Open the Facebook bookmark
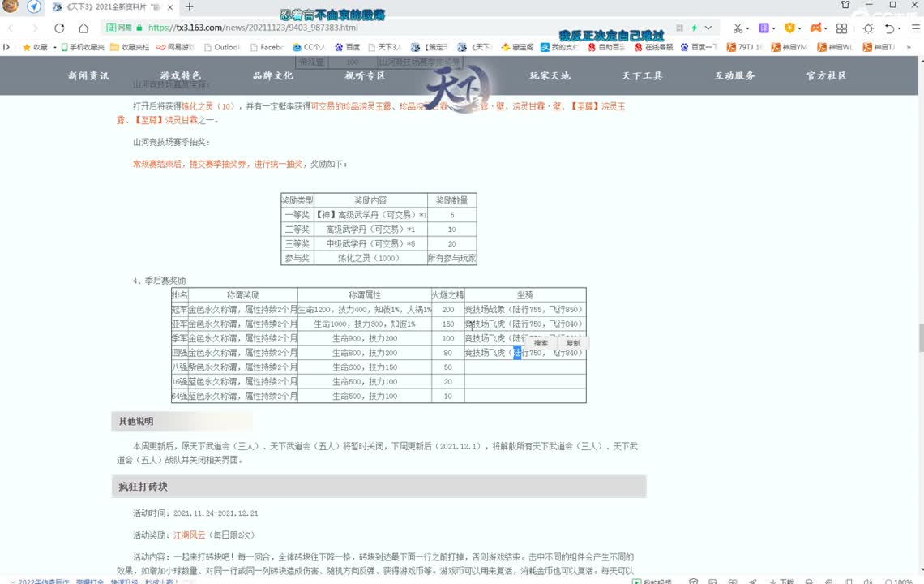The width and height of the screenshot is (924, 584). click(x=267, y=47)
